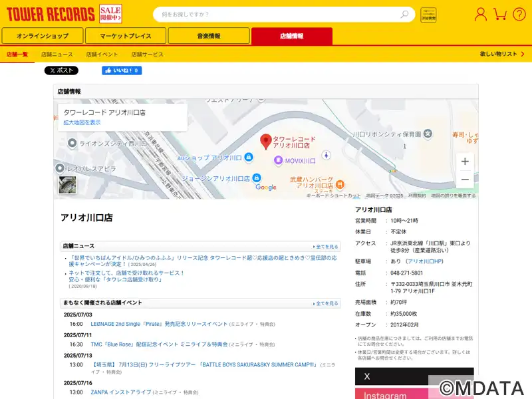
Task: Open LEØNAGE 2nd Single Pirate event
Action: click(x=159, y=324)
